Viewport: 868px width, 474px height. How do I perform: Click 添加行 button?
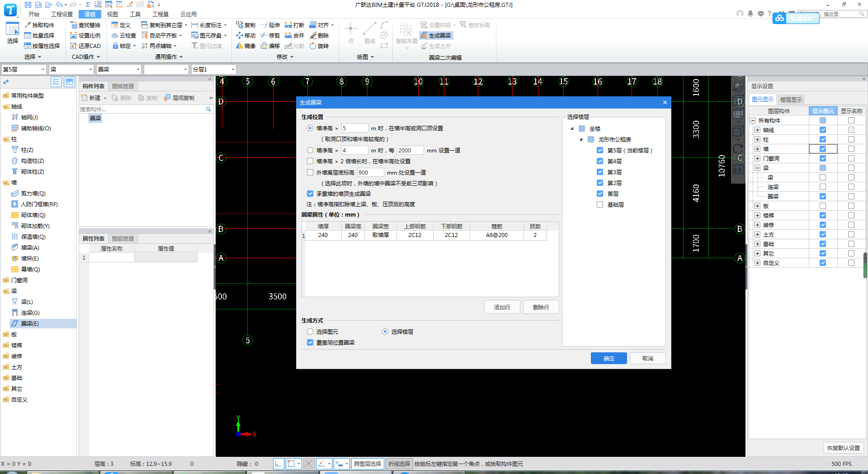(x=502, y=307)
